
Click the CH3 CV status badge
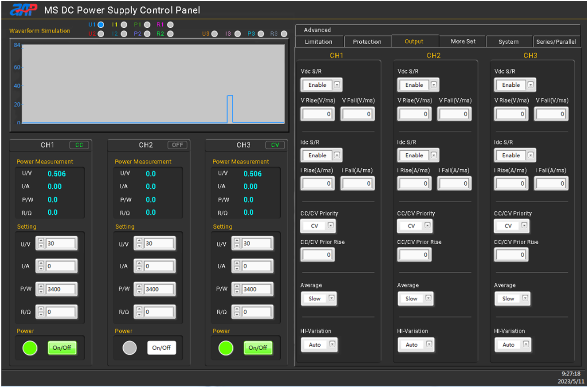[275, 145]
